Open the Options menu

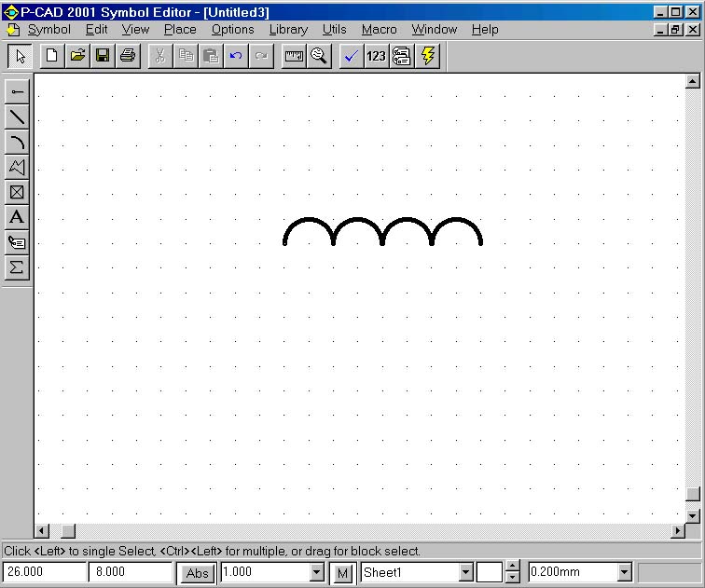tap(232, 30)
